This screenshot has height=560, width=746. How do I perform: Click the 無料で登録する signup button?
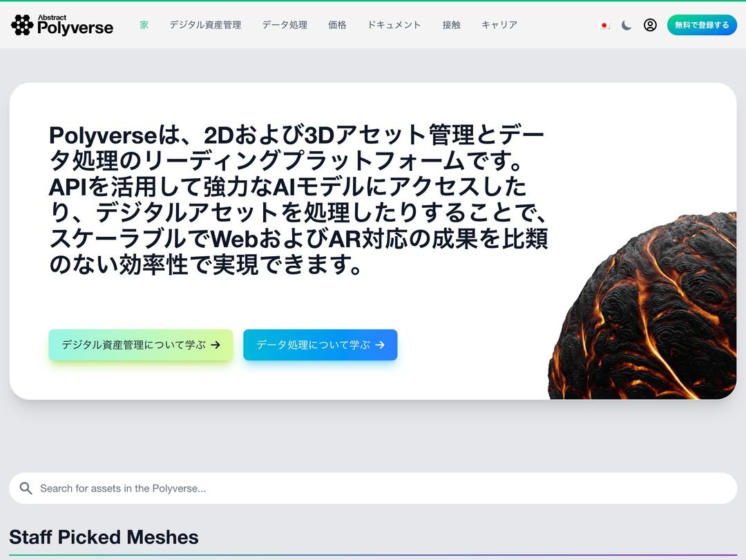(702, 26)
